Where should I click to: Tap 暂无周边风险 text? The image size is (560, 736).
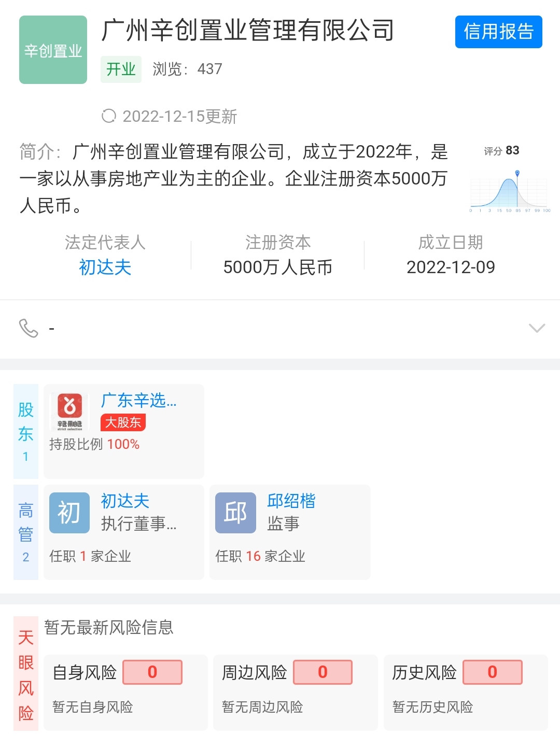point(262,707)
